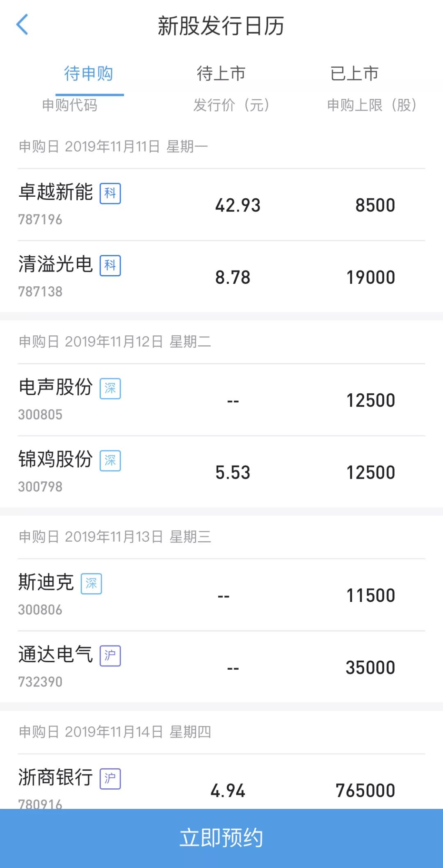Open the 电声股份 stock name
Viewport: 443px width, 868px height.
56,387
